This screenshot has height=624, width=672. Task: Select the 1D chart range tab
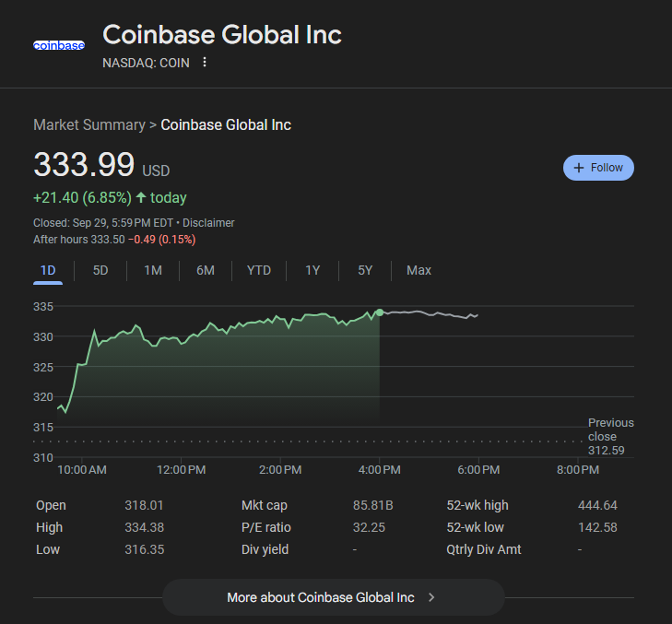click(48, 270)
